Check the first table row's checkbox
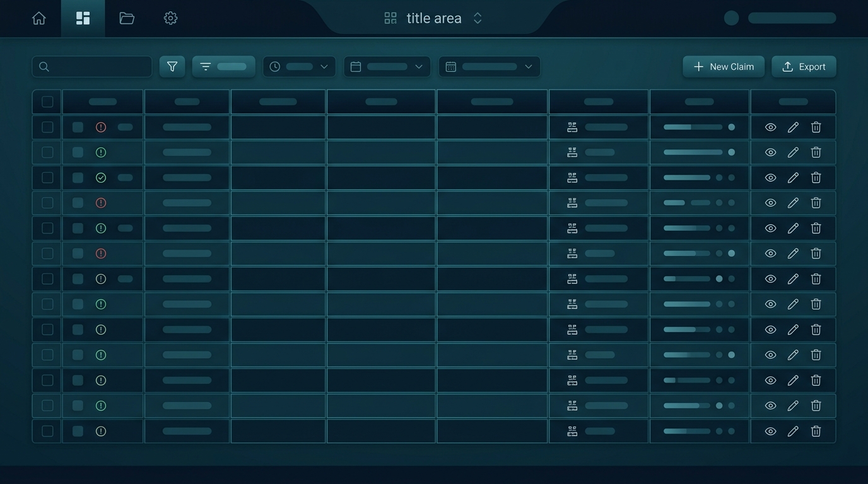 click(47, 127)
